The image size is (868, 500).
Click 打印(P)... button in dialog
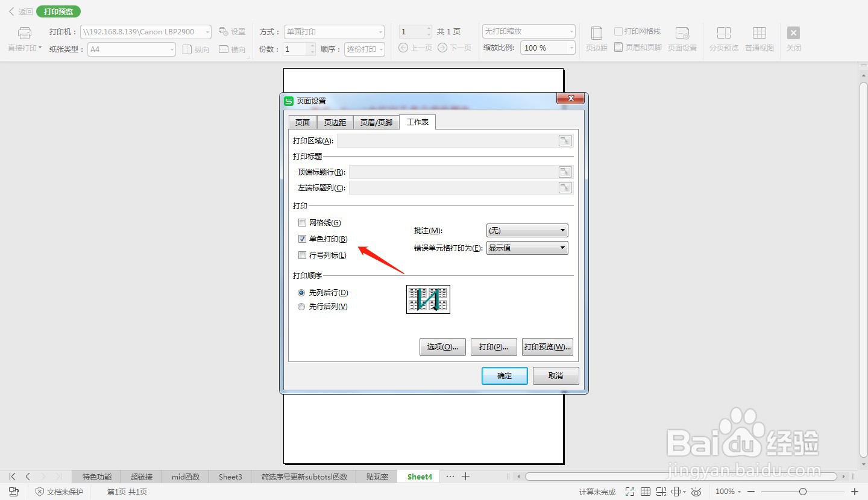(494, 347)
